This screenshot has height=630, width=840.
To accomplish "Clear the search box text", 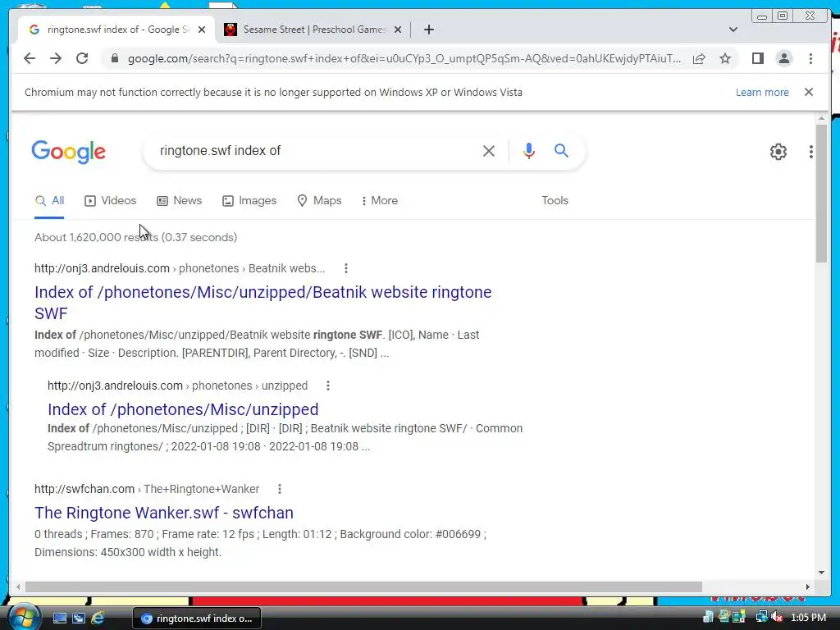I will (x=489, y=151).
